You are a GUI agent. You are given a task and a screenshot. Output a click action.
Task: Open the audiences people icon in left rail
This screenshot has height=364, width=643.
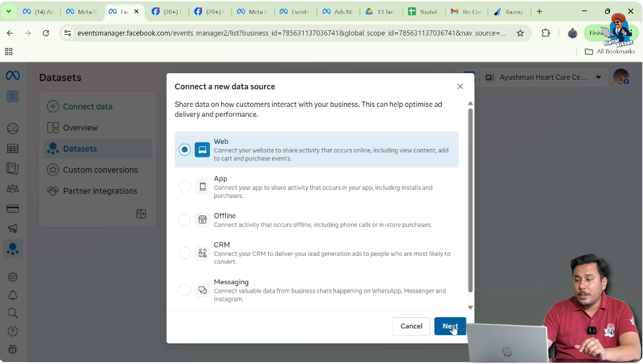pos(13,189)
